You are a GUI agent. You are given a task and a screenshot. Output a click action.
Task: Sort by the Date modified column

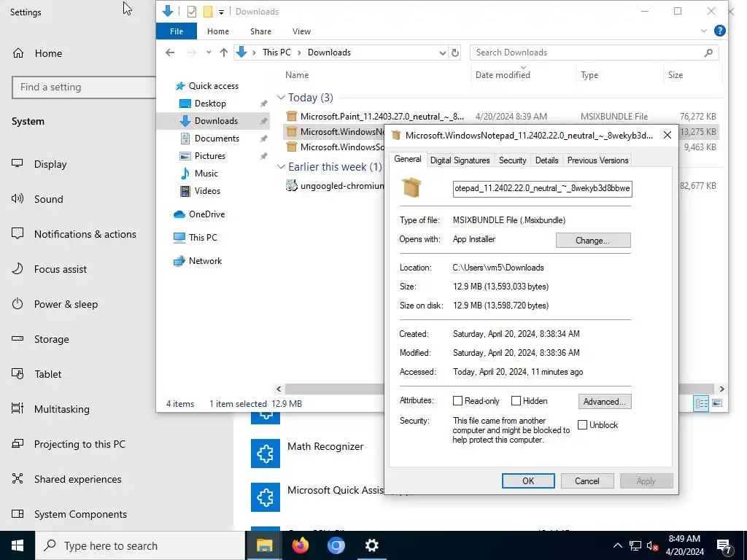point(503,75)
